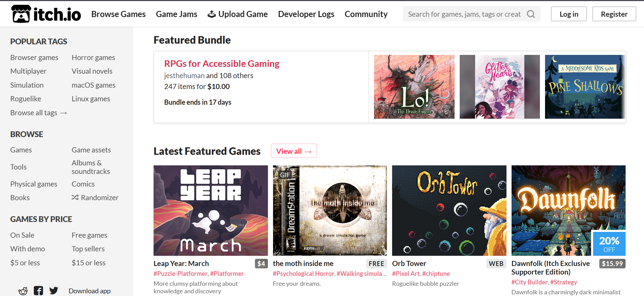Click the search magnifier icon
Screen dimensions: 644x296
[x=531, y=14]
